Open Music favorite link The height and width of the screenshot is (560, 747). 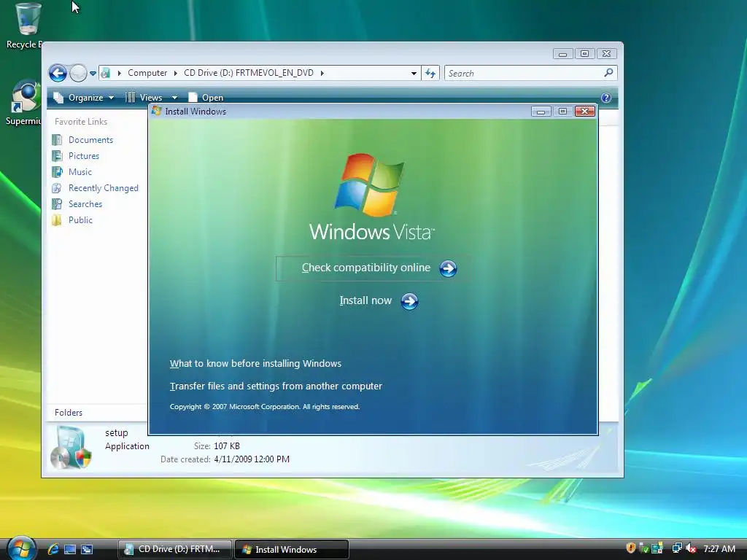(x=80, y=172)
